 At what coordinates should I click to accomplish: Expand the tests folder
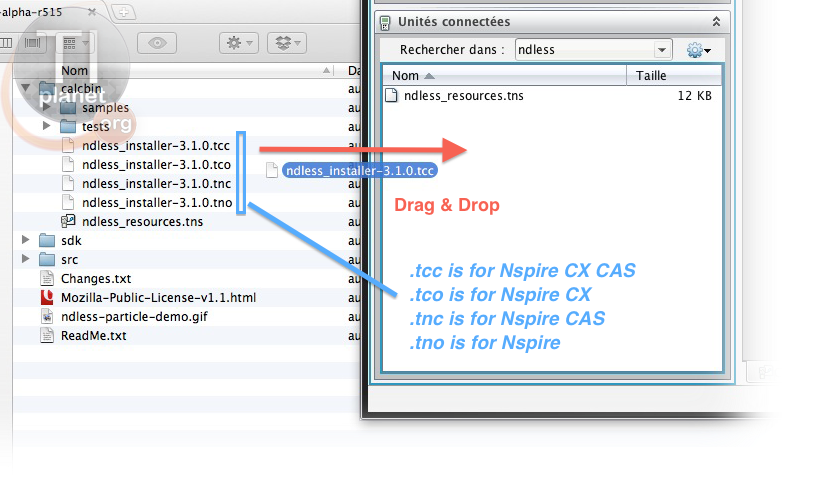pos(46,126)
